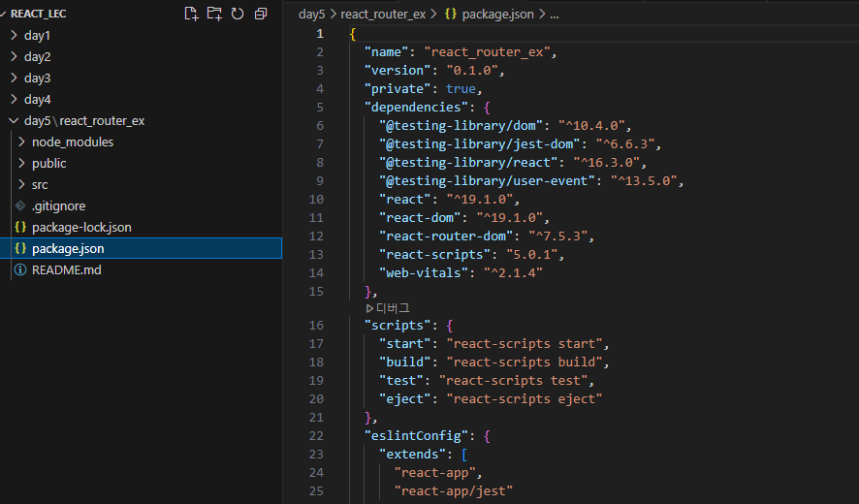Click line number 16 in the gutter

point(316,326)
